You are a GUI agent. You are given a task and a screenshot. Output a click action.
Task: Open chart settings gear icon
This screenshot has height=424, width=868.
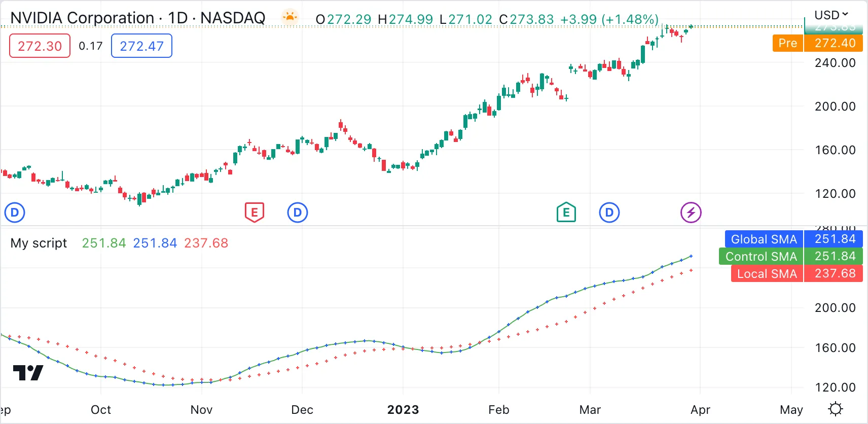pyautogui.click(x=835, y=409)
